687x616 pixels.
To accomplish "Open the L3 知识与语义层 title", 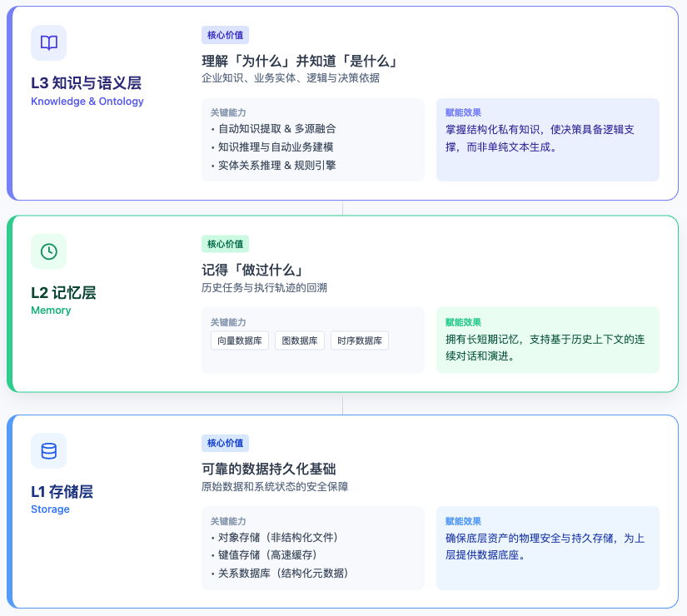I will [86, 83].
